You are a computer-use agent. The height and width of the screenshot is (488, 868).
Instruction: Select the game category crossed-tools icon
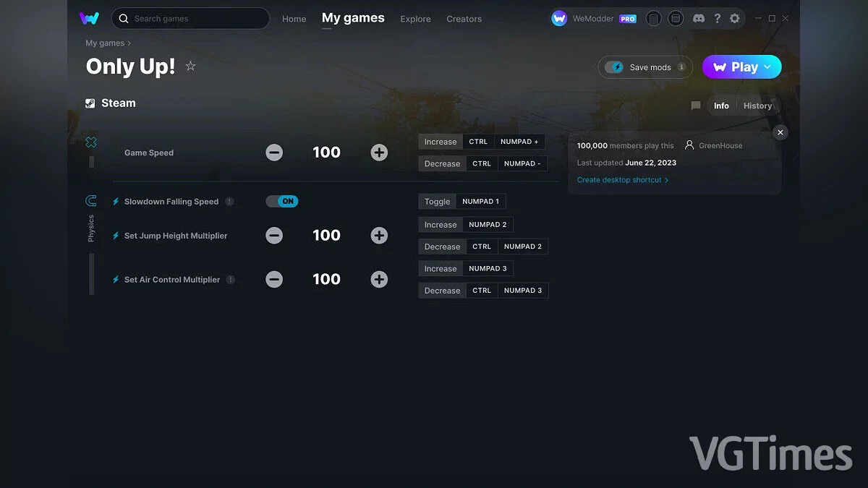91,142
